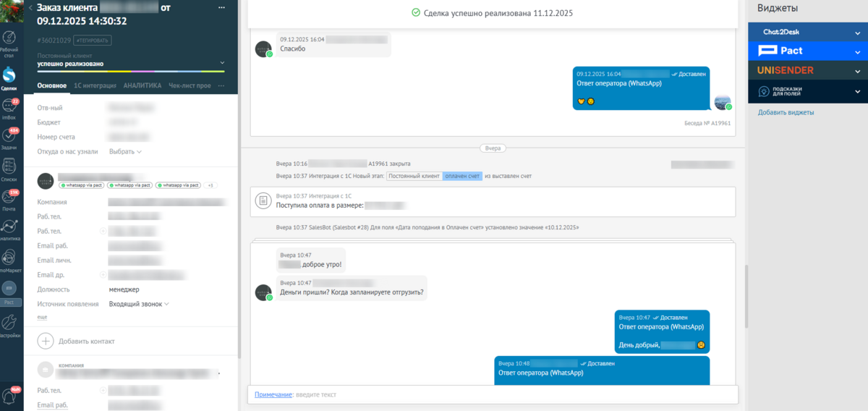Show +3 more contact channel tags
The image size is (868, 411).
point(210,185)
